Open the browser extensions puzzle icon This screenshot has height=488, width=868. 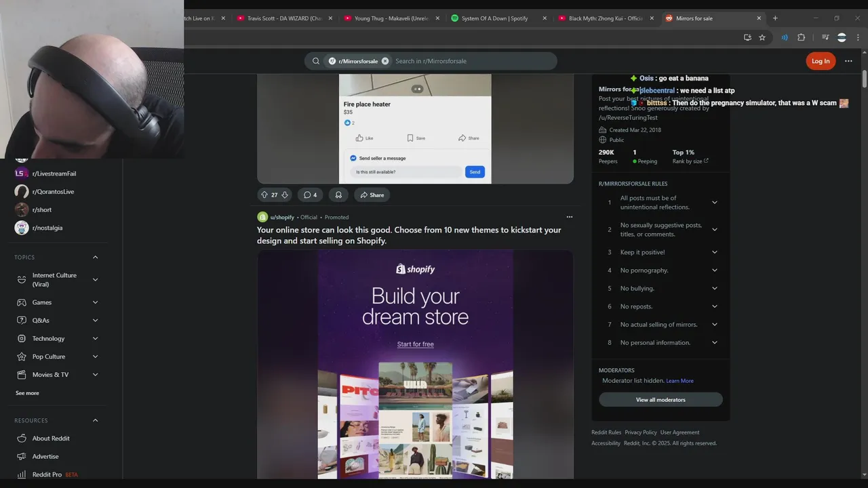point(801,37)
